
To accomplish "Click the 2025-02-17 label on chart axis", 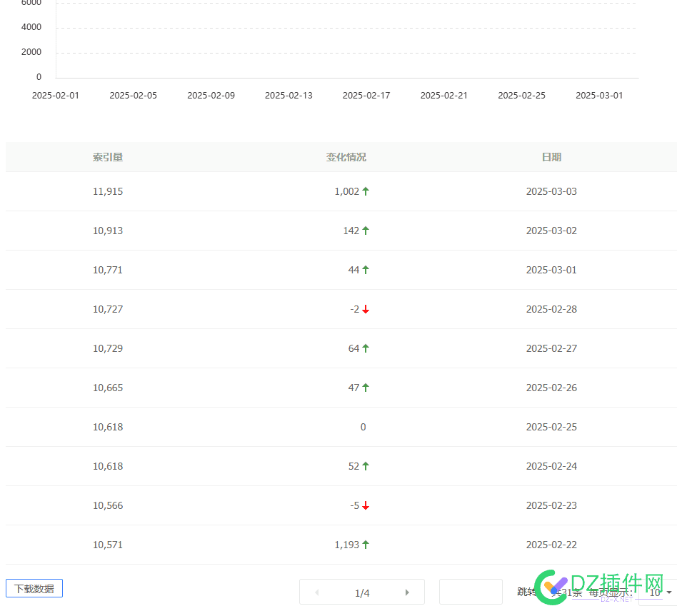I will tap(366, 95).
